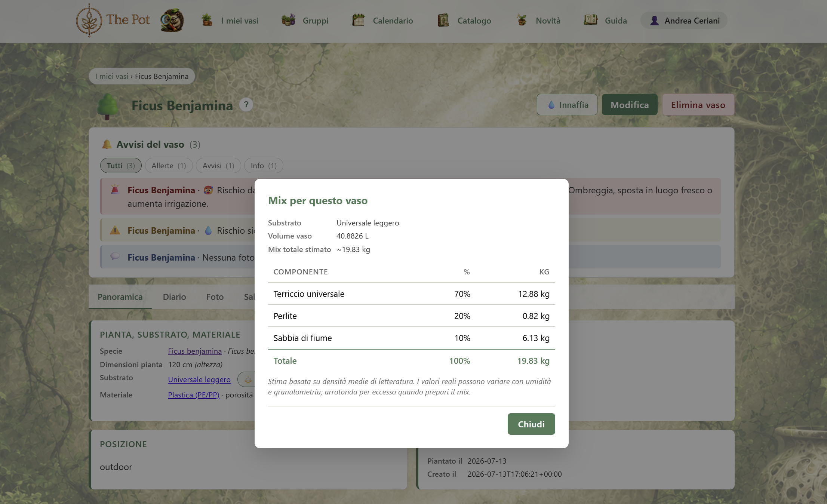Switch to the Foto tab

pos(215,297)
